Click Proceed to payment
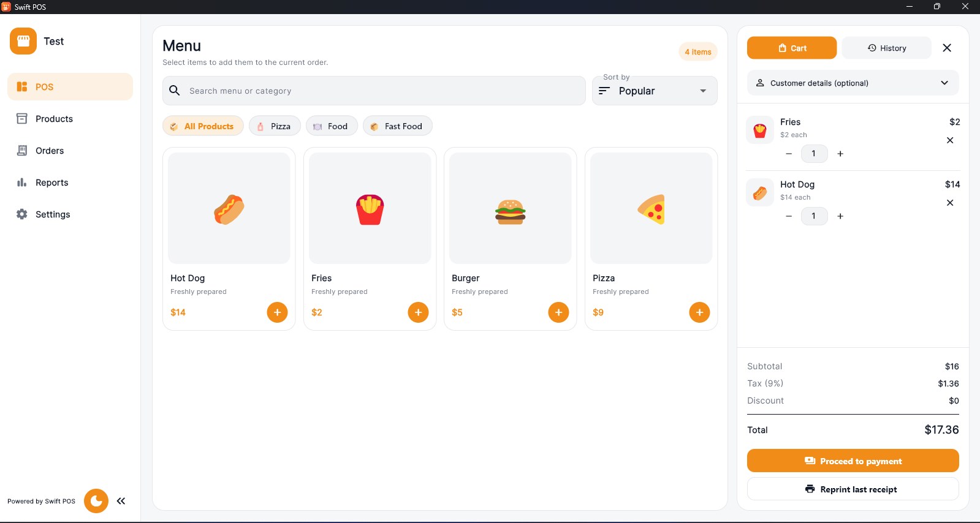 (x=853, y=461)
